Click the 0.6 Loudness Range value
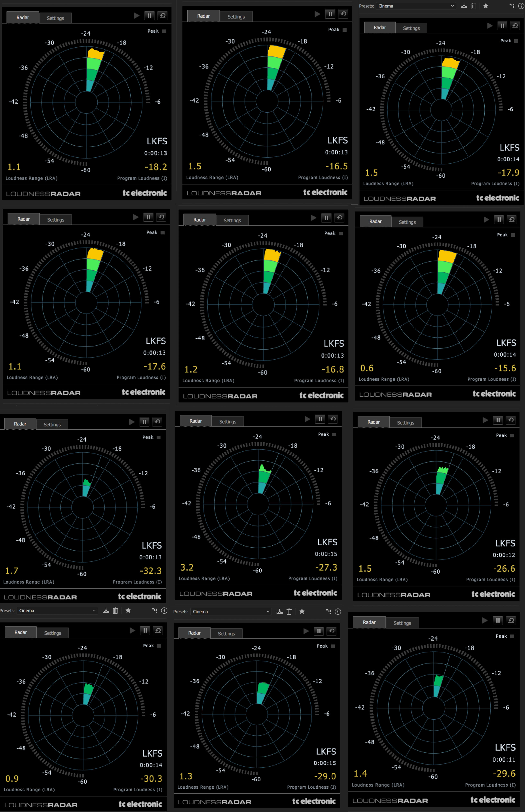 [367, 369]
